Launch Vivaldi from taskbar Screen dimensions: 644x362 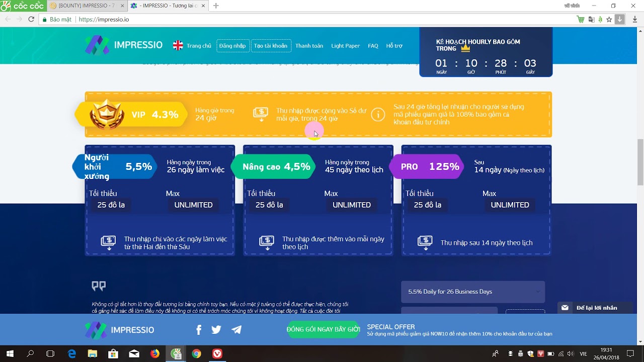pos(217,353)
